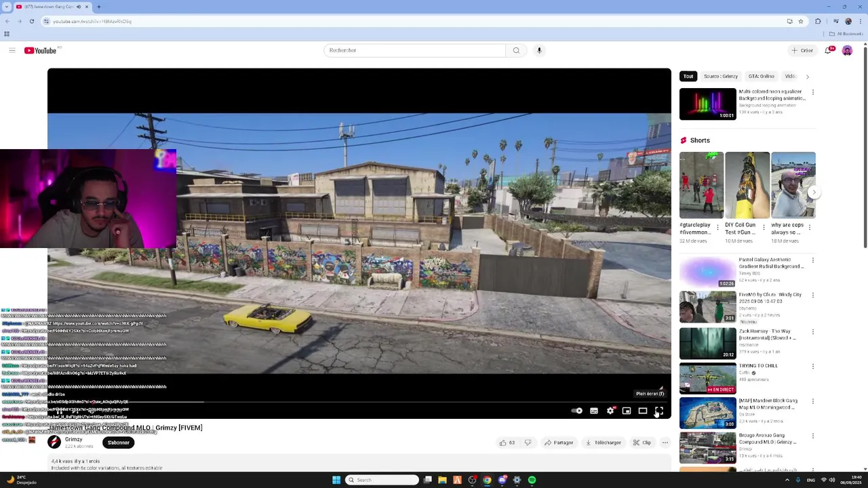Click the Partager share button
The image size is (868, 488).
point(559,443)
